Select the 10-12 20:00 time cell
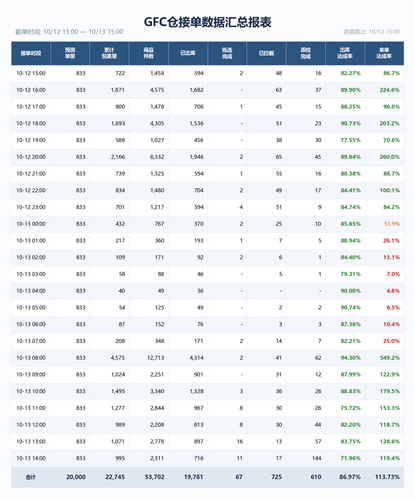The height and width of the screenshot is (500, 415). pyautogui.click(x=31, y=157)
